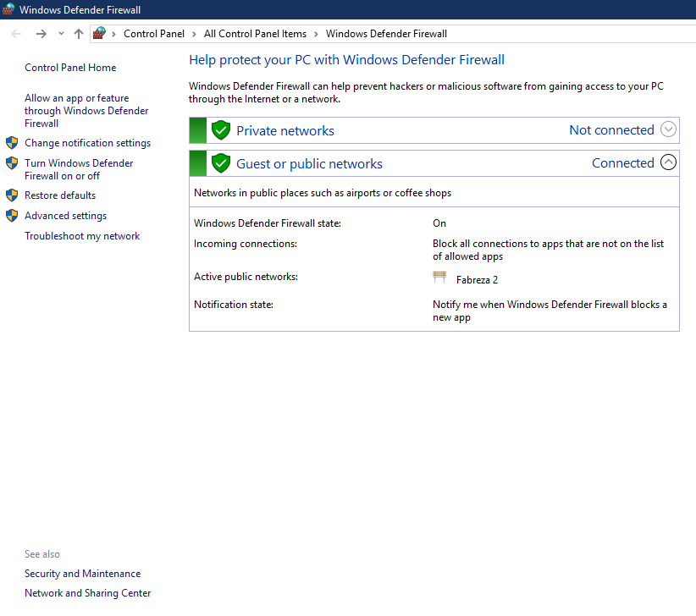Viewport: 696px width, 616px height.
Task: Open Control Panel breadcrumb
Action: tap(154, 34)
